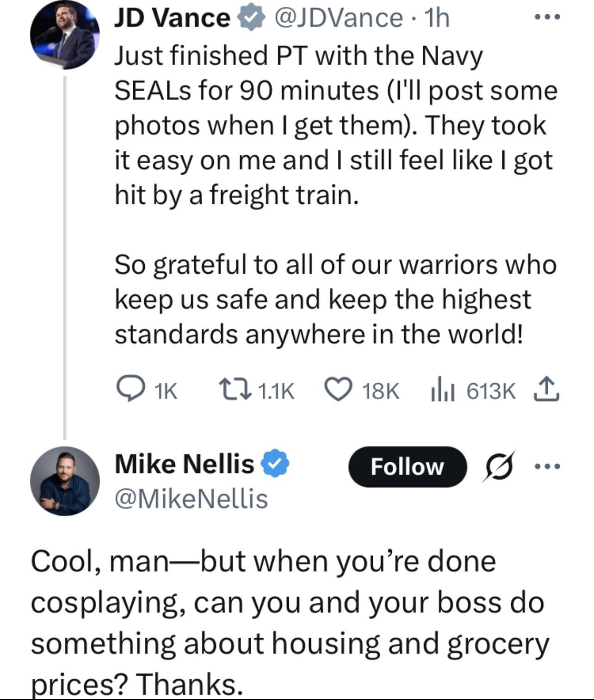Image resolution: width=594 pixels, height=700 pixels.
Task: Follow Mike Nellis
Action: coord(407,467)
